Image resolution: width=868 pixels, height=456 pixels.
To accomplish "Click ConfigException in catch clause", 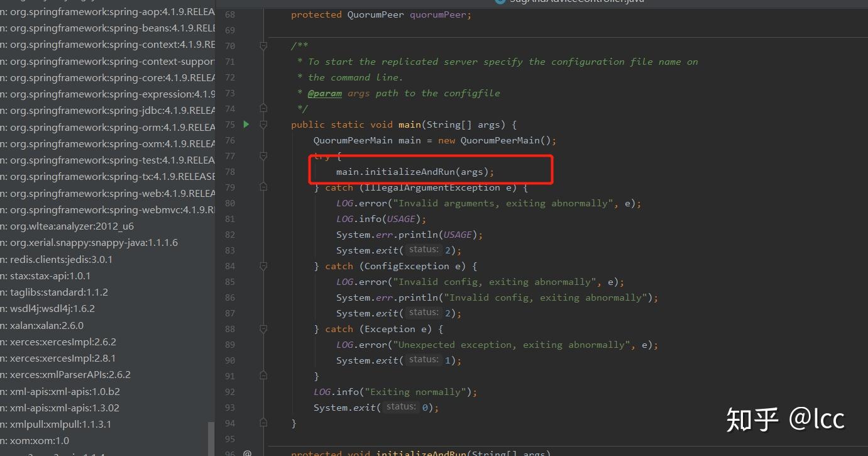I will 407,266.
